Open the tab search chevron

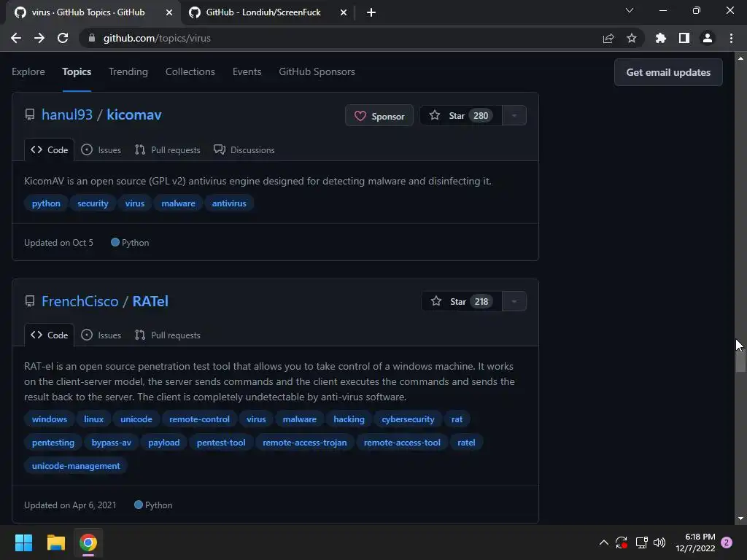pyautogui.click(x=630, y=10)
